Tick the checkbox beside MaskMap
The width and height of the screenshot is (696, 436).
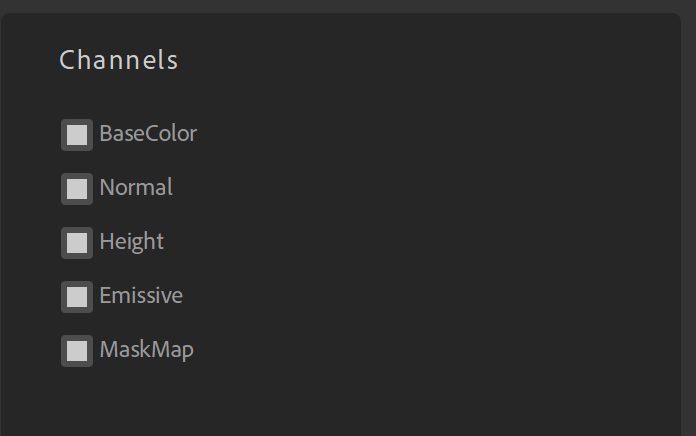(77, 350)
